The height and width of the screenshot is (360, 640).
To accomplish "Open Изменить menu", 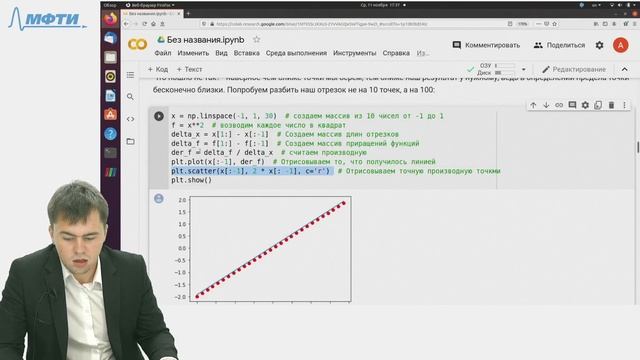I will 193,53.
